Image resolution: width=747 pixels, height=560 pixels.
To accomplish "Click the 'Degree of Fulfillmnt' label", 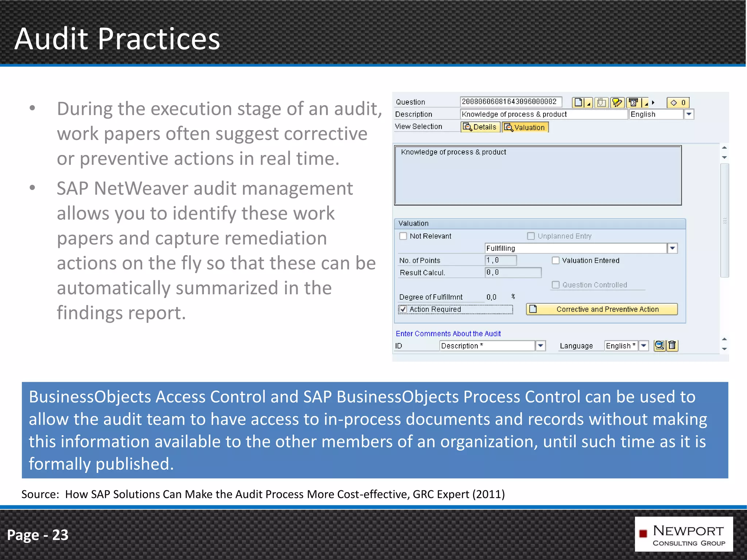I will (431, 297).
